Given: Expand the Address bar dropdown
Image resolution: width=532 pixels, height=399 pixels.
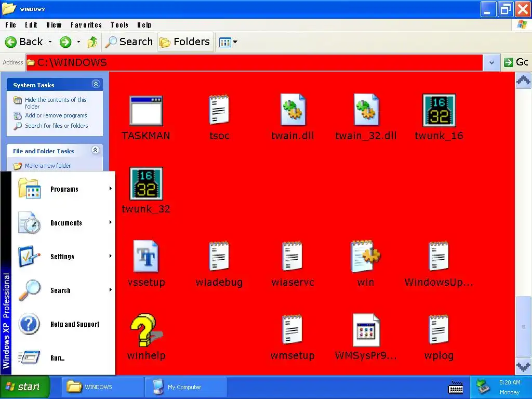Looking at the screenshot, I should (x=491, y=62).
